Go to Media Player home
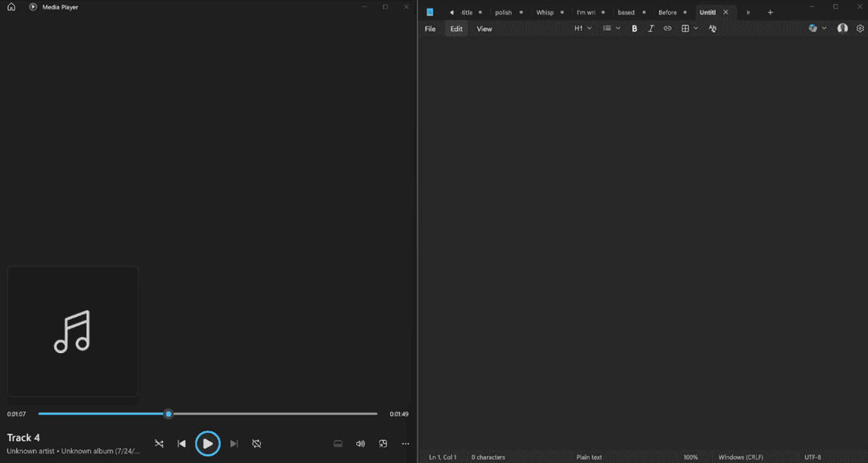868x463 pixels. tap(11, 7)
